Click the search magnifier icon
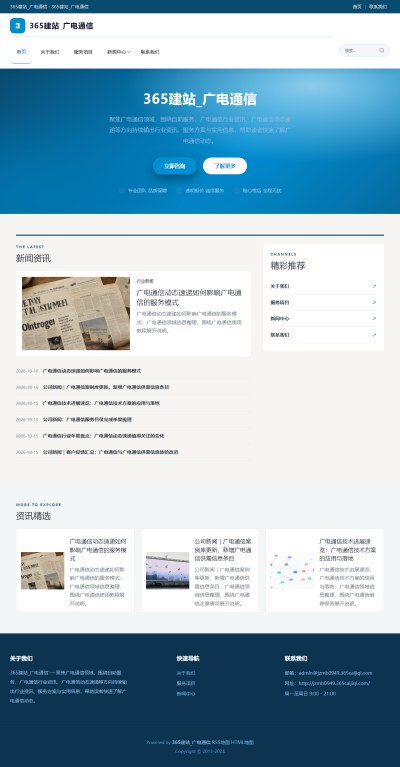Viewport: 400px width, 767px height. [381, 50]
